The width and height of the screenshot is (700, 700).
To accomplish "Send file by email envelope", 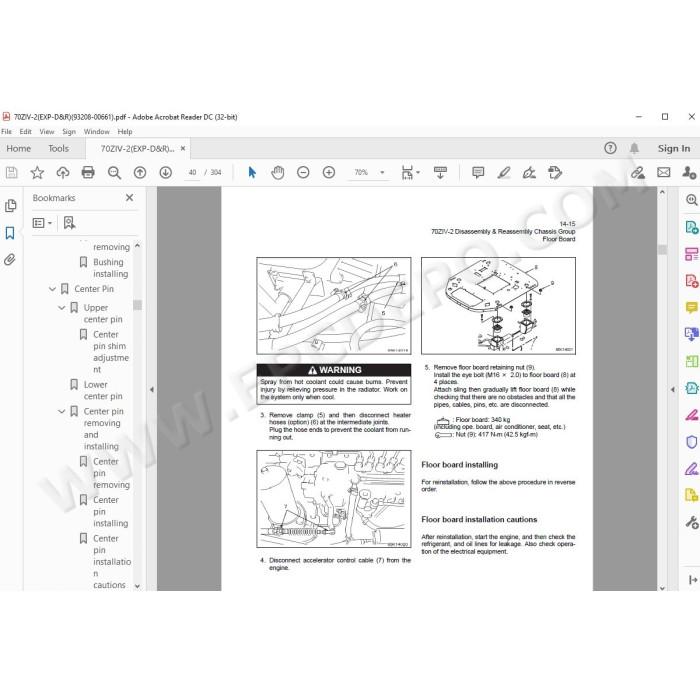I will point(663,172).
